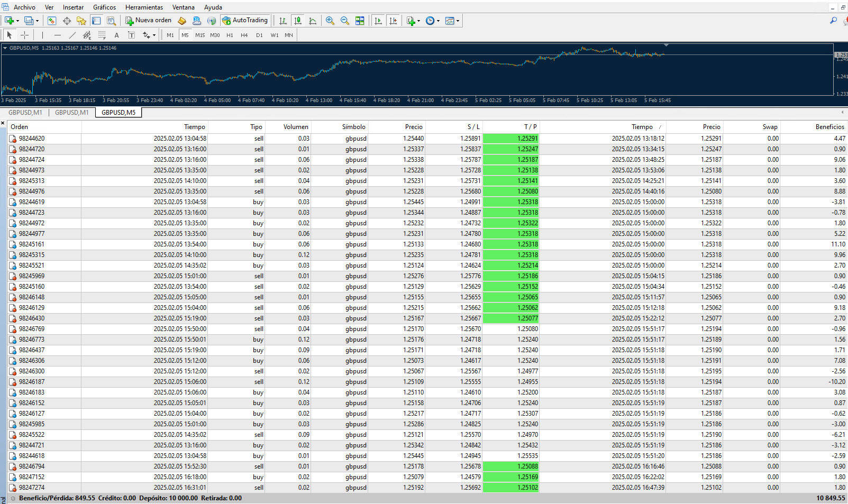Select the H4 timeframe button
Image resolution: width=848 pixels, height=504 pixels.
(x=244, y=35)
